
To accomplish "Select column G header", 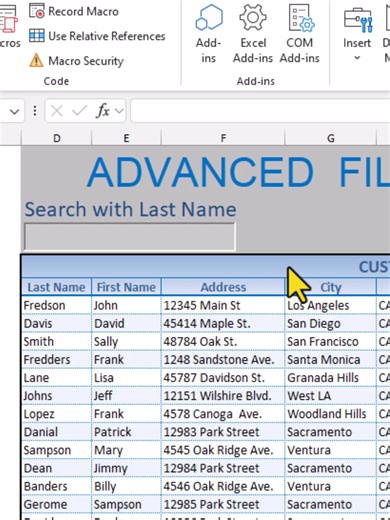I will click(x=331, y=138).
